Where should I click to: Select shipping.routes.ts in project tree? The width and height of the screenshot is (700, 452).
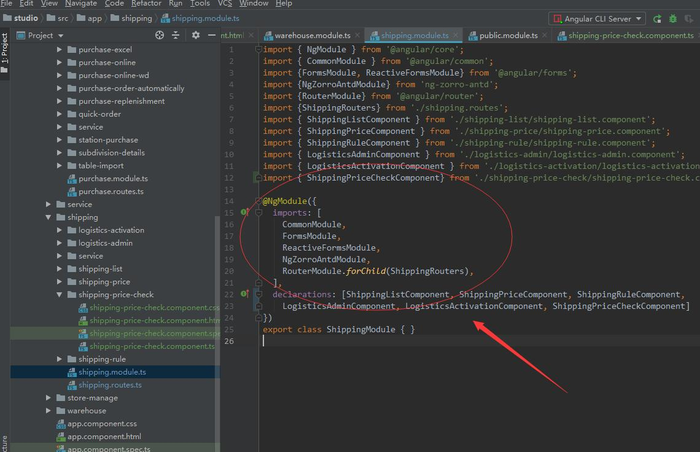coord(110,385)
